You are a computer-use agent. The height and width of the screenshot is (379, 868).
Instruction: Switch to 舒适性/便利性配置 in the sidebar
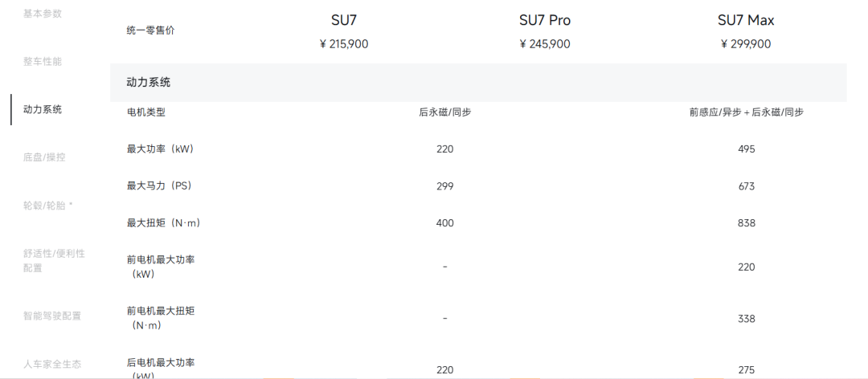click(54, 260)
